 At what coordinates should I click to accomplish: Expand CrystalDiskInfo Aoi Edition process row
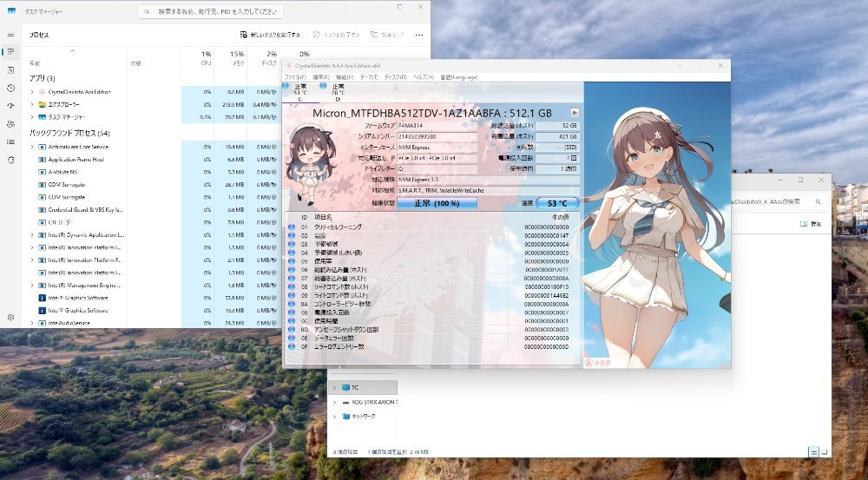coord(31,92)
